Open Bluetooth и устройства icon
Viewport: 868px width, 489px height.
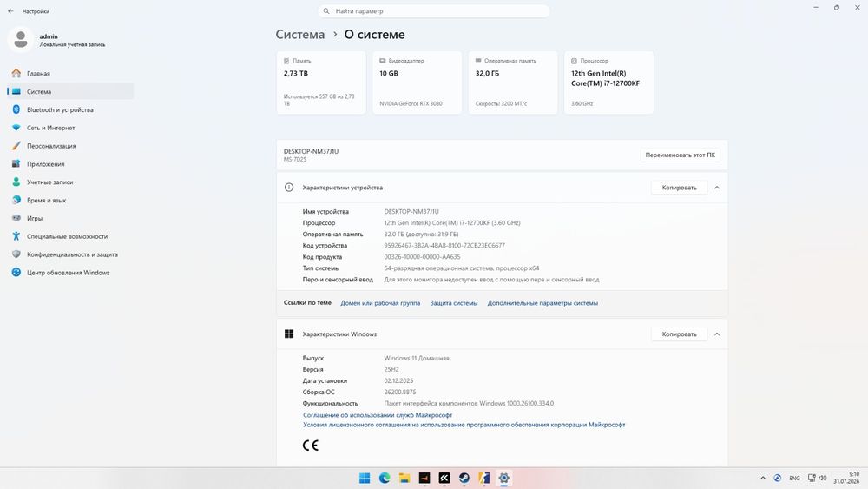coord(16,109)
